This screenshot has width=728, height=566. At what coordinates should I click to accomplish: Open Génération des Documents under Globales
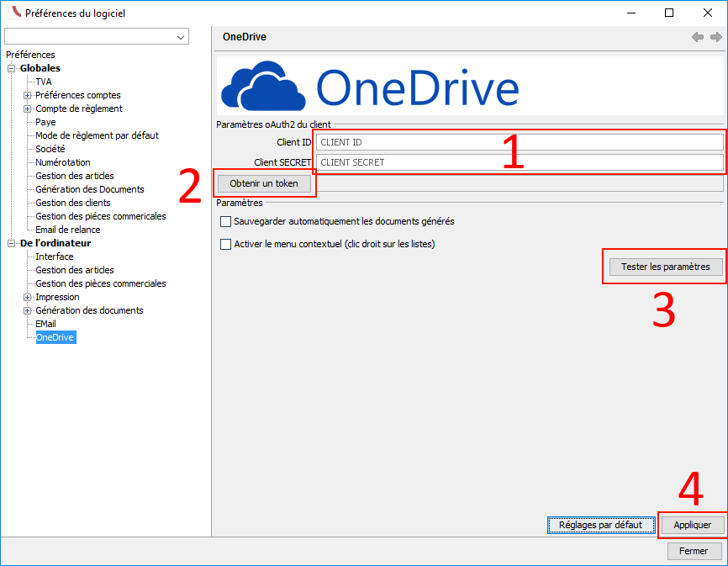(90, 189)
